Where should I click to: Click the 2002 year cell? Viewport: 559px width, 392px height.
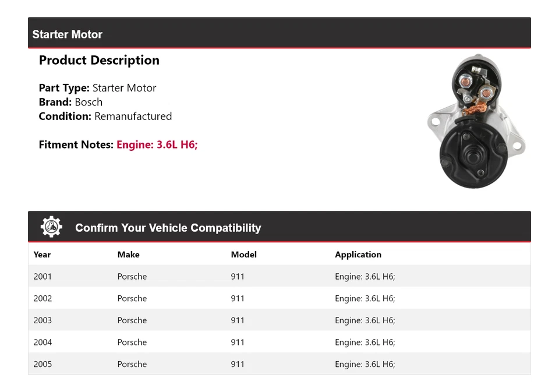43,298
